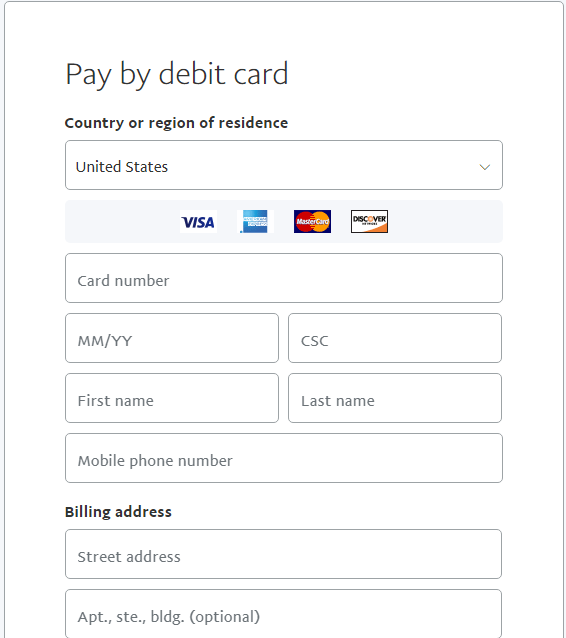Click the Street address field

(x=283, y=554)
